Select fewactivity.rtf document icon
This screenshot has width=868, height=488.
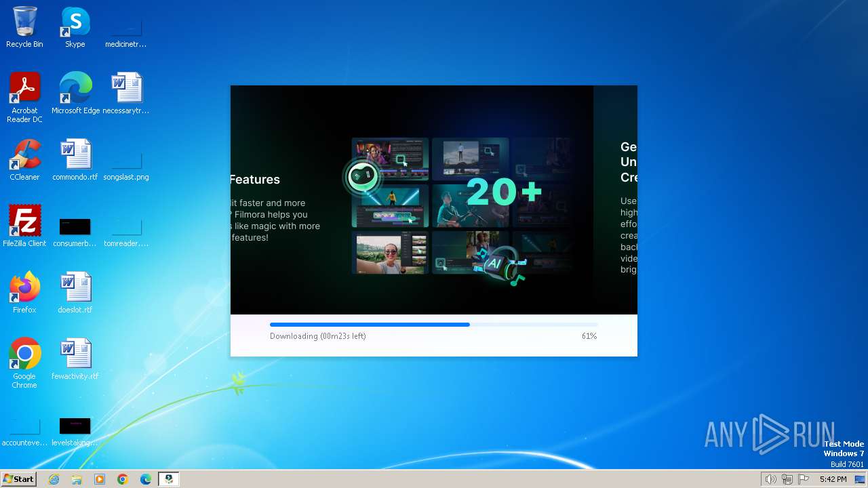click(75, 359)
